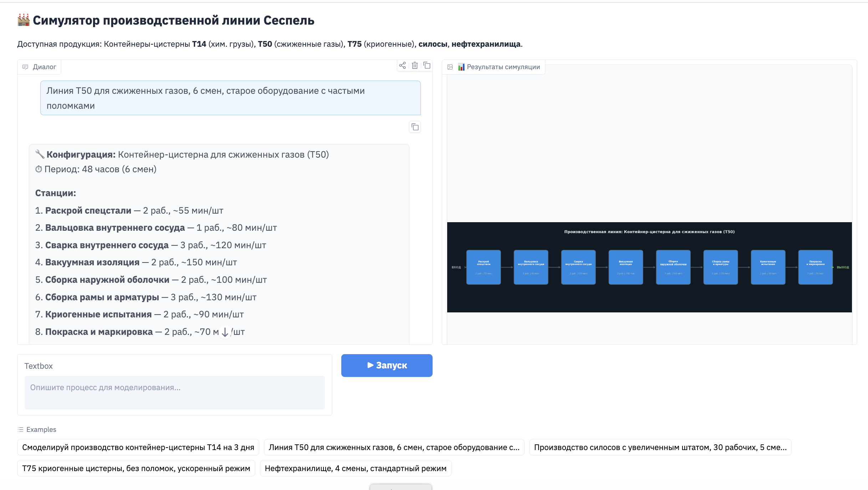Viewport: 868px width, 490px height.
Task: Click the chat bubble icon next to Диалог
Action: coord(25,67)
